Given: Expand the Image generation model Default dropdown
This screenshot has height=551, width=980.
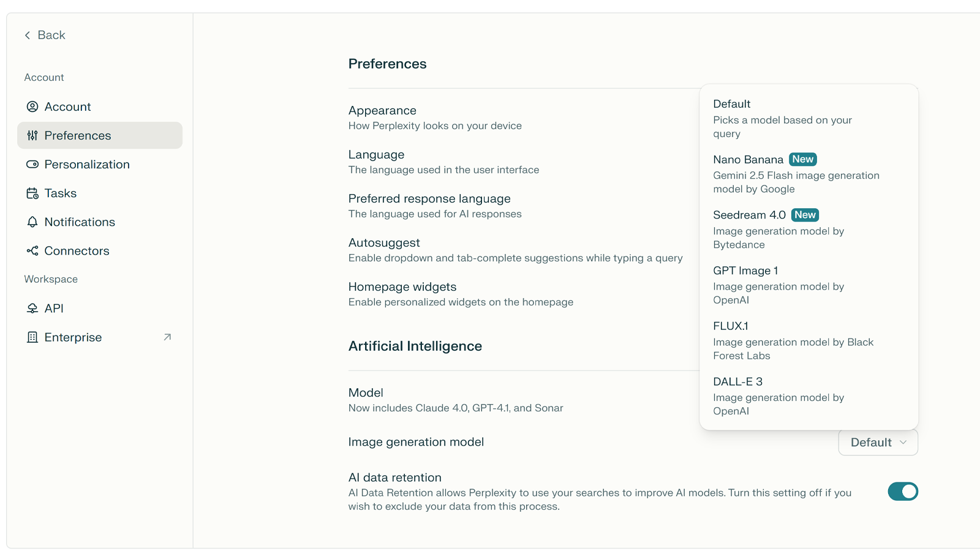Looking at the screenshot, I should point(878,443).
